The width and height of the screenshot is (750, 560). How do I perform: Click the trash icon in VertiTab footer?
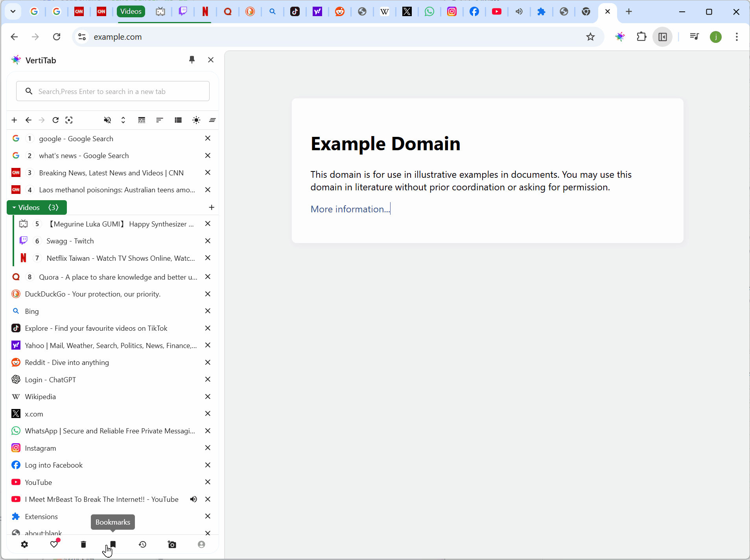click(83, 544)
